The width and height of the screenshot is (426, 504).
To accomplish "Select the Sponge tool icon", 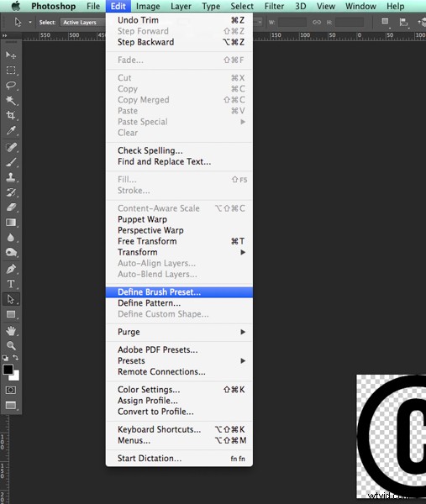I will pos(11,252).
